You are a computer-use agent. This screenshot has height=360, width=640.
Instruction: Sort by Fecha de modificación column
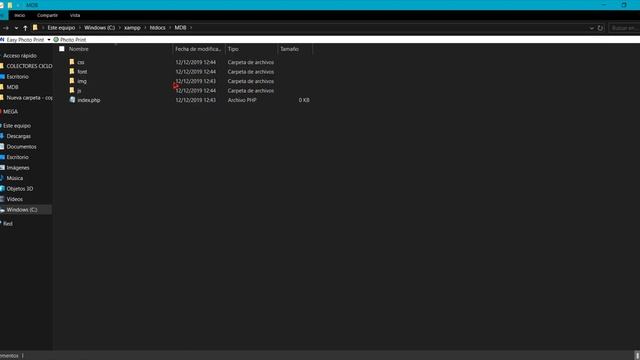[198, 49]
